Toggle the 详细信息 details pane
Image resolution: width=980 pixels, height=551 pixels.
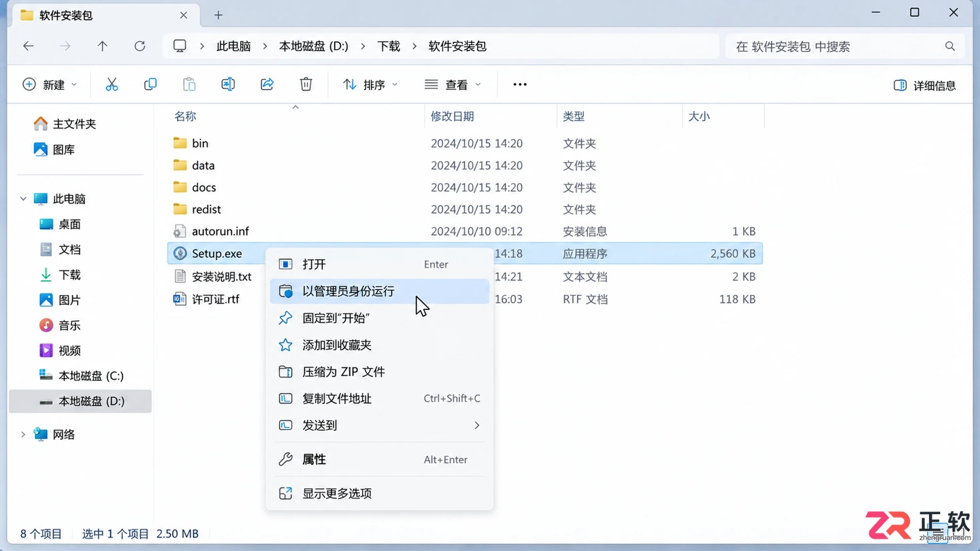(924, 85)
